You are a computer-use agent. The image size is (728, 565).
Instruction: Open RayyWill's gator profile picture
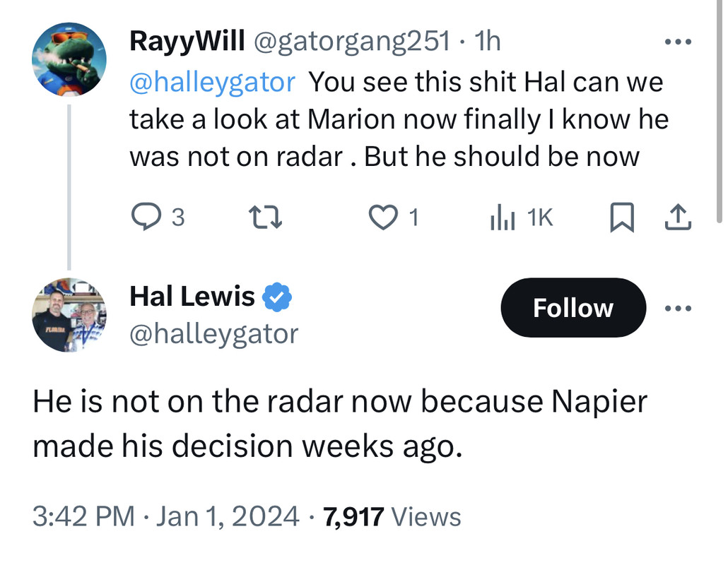[x=69, y=59]
